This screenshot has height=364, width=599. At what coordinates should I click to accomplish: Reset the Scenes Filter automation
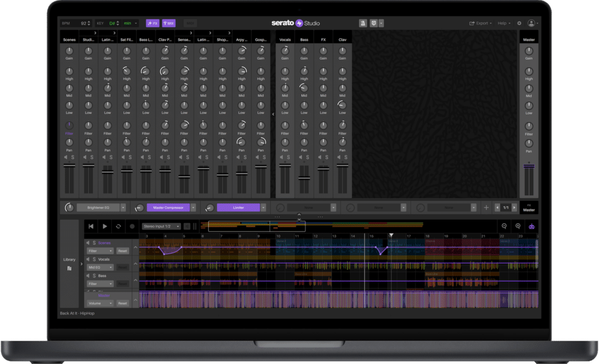tap(122, 251)
